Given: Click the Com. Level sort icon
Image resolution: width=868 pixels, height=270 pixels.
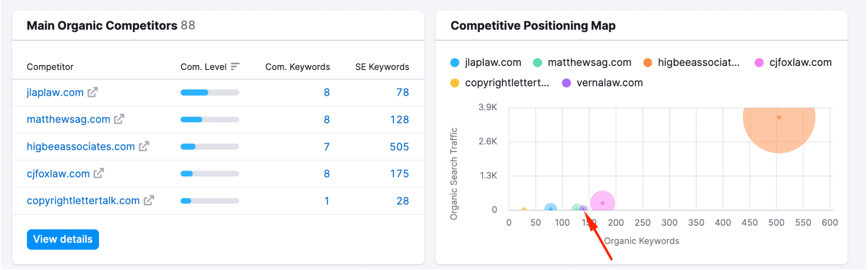Looking at the screenshot, I should (235, 67).
